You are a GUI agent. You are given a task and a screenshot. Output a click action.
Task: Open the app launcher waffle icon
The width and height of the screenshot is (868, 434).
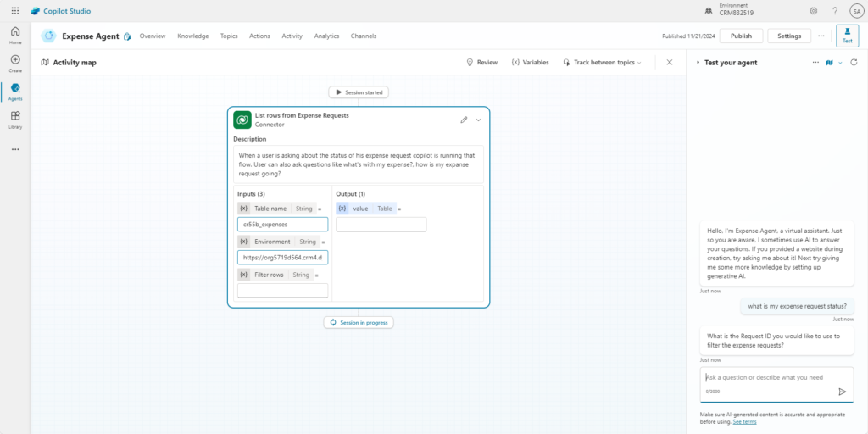click(15, 11)
